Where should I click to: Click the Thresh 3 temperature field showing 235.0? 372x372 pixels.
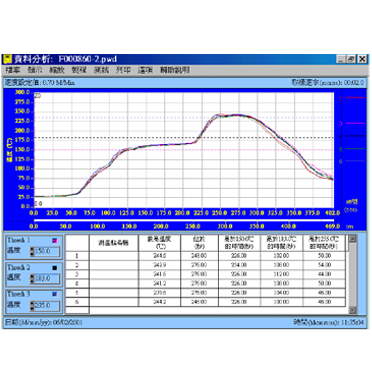pos(47,306)
